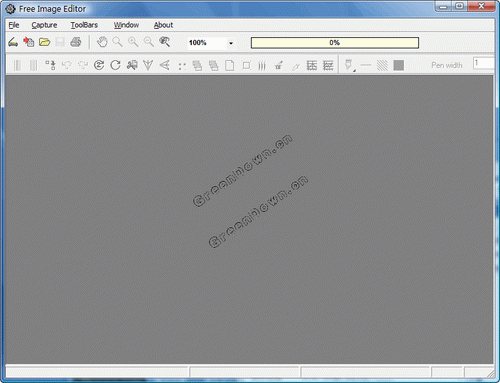Image resolution: width=500 pixels, height=383 pixels.
Task: Click the first stacked layers icon
Action: (197, 65)
